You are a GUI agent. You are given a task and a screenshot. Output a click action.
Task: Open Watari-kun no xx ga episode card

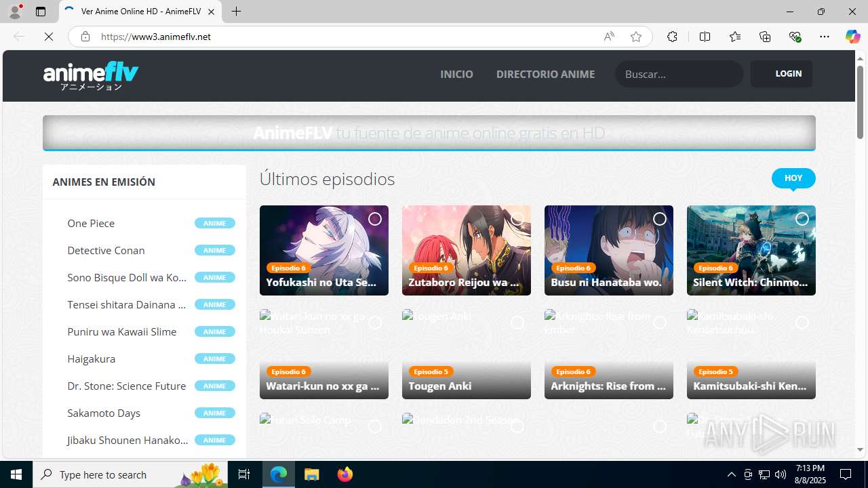point(324,354)
